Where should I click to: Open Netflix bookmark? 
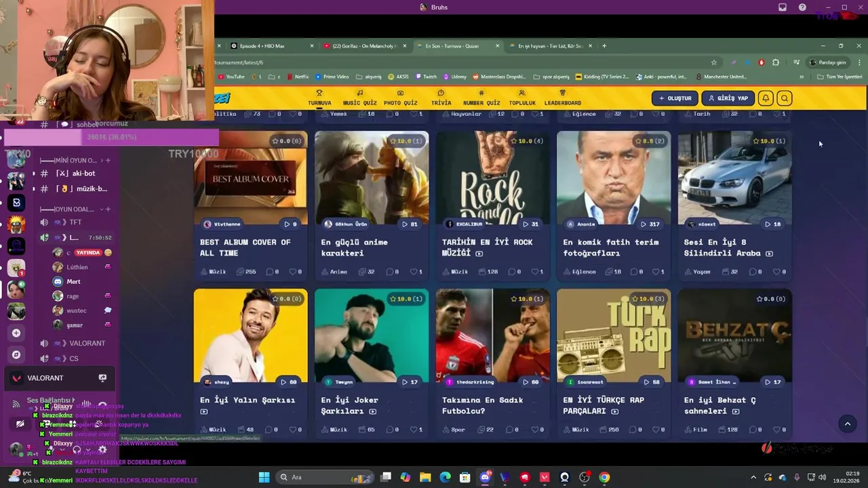(x=298, y=77)
